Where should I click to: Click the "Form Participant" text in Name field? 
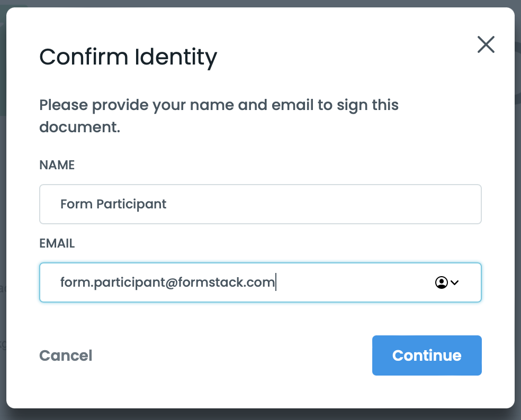[113, 204]
